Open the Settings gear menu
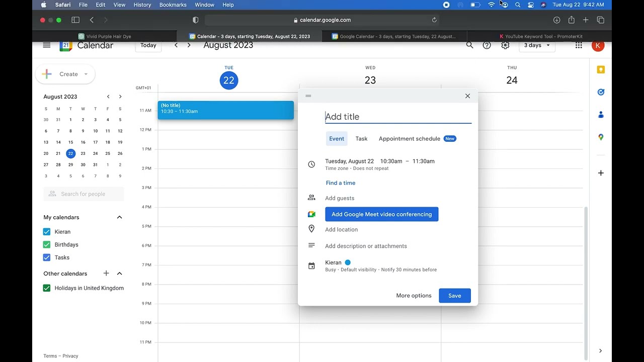The width and height of the screenshot is (644, 362). (505, 45)
